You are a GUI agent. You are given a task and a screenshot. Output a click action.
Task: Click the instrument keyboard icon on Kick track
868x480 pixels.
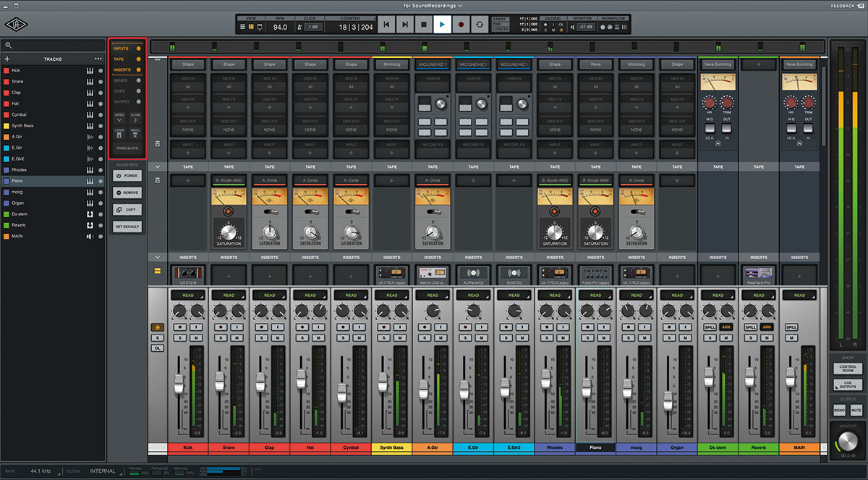90,71
